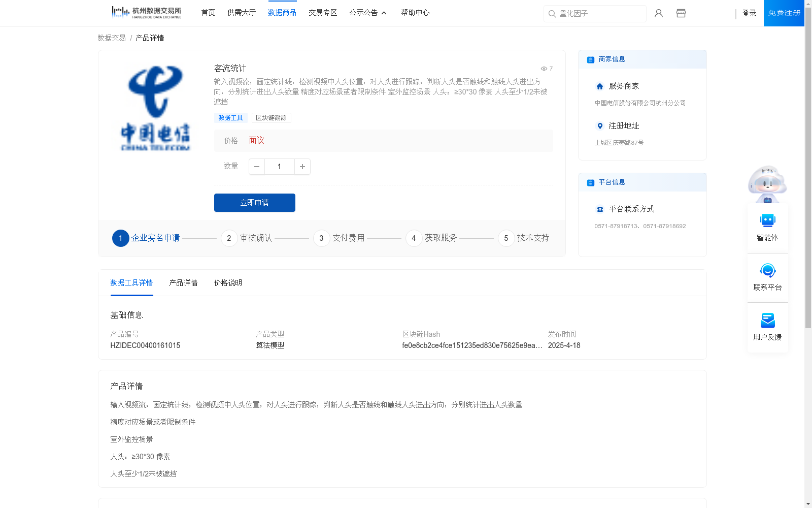Open the 联系平台 headset icon

(x=767, y=270)
